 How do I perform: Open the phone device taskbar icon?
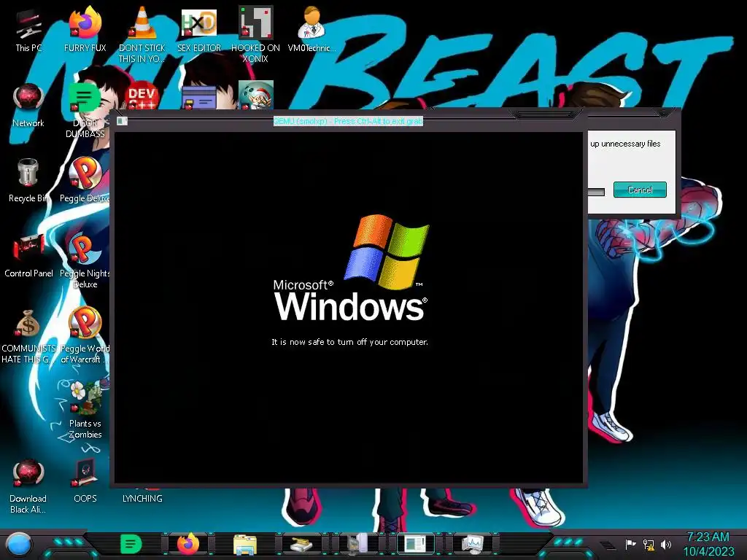coord(357,544)
